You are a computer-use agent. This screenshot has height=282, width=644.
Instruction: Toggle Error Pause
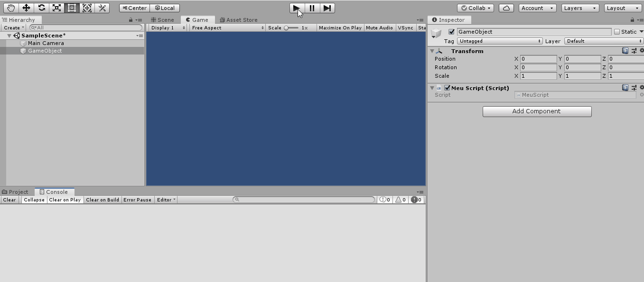click(x=137, y=200)
